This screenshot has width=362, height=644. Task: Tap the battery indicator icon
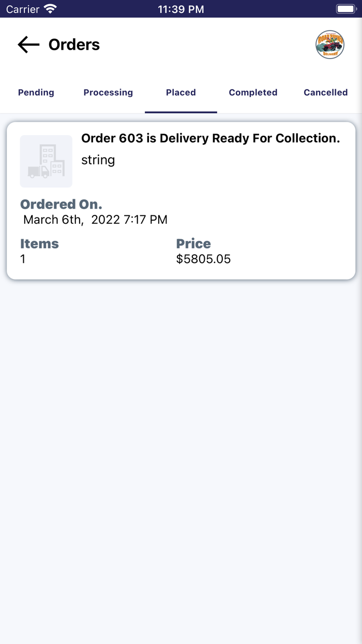pyautogui.click(x=345, y=9)
